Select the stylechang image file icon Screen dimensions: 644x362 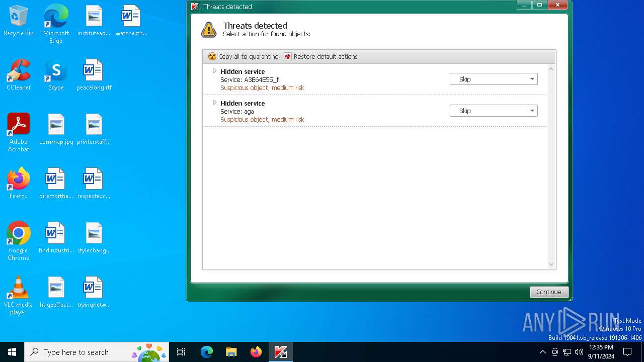click(x=94, y=238)
